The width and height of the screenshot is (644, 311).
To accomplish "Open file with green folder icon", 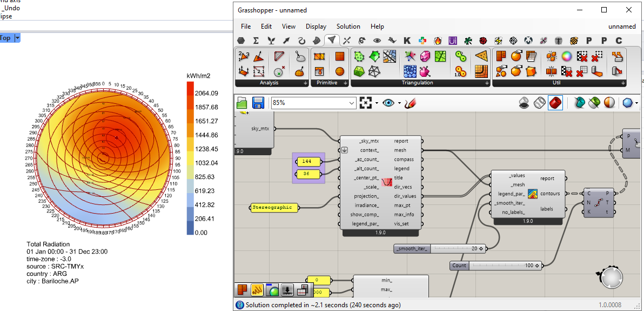I will 242,103.
